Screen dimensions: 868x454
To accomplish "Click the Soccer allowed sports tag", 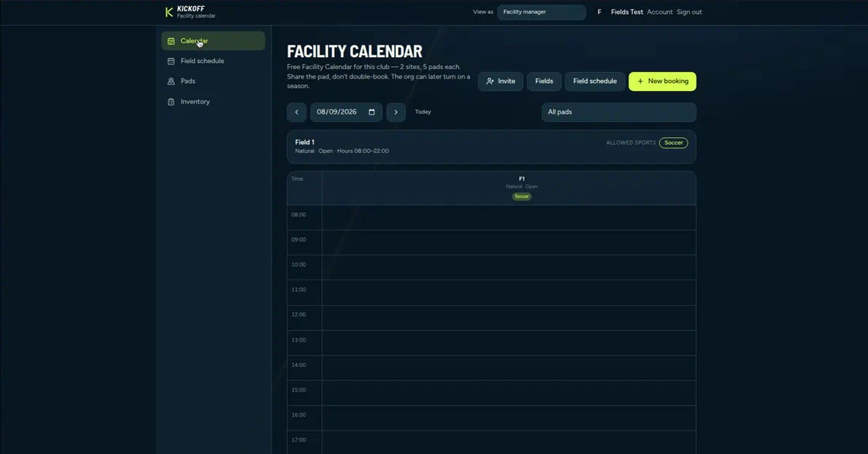I will coord(673,143).
